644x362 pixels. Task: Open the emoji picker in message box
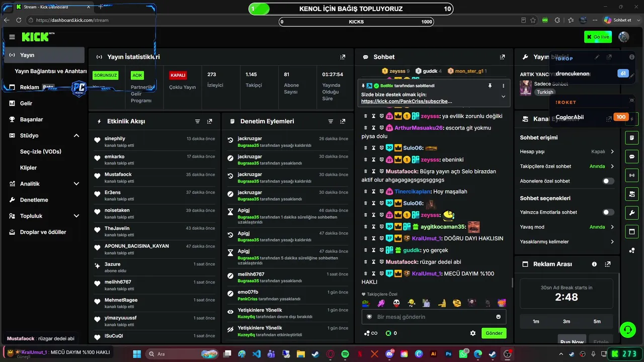tap(499, 317)
